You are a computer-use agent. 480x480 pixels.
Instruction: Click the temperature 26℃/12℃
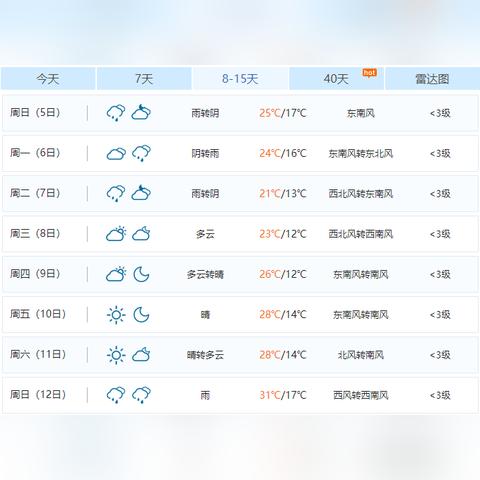(x=283, y=274)
